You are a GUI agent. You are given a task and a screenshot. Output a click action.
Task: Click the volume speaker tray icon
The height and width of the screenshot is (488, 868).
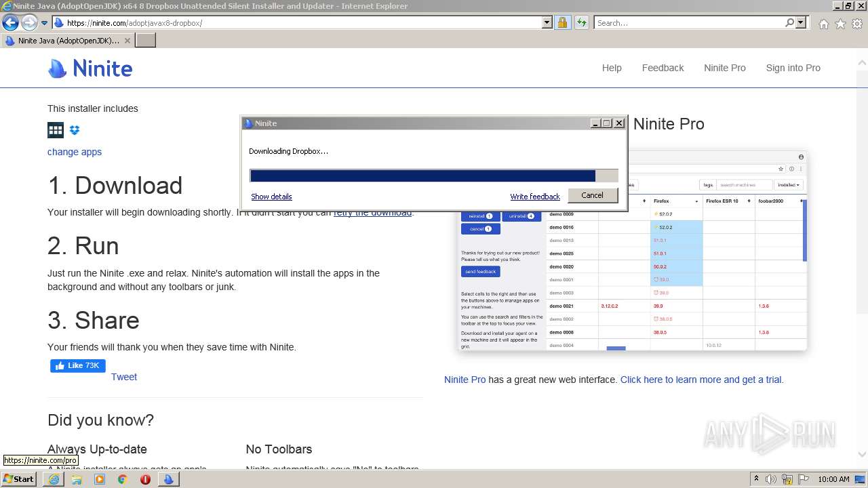[772, 479]
